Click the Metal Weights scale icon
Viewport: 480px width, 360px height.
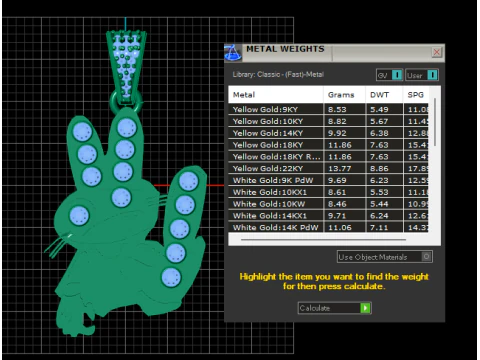(233, 53)
